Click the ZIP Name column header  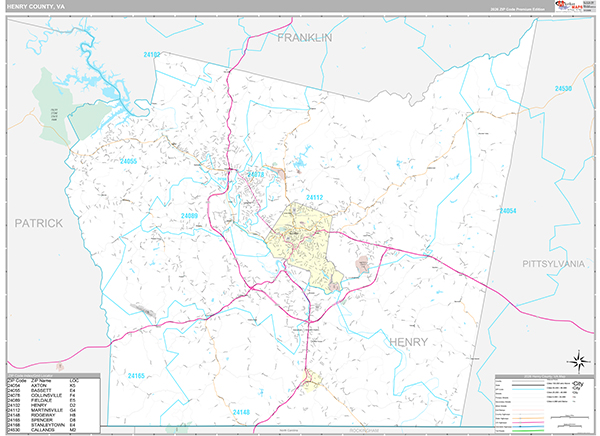(41, 380)
